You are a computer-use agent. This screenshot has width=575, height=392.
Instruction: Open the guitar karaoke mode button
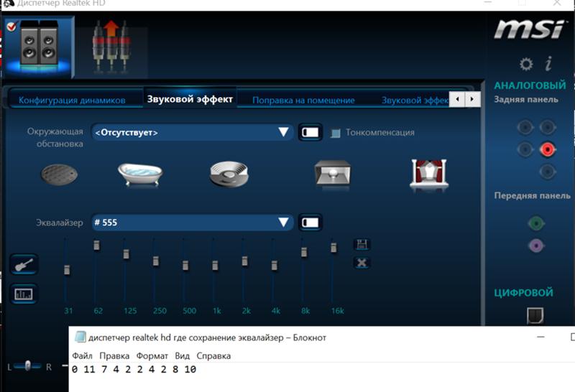pos(24,264)
